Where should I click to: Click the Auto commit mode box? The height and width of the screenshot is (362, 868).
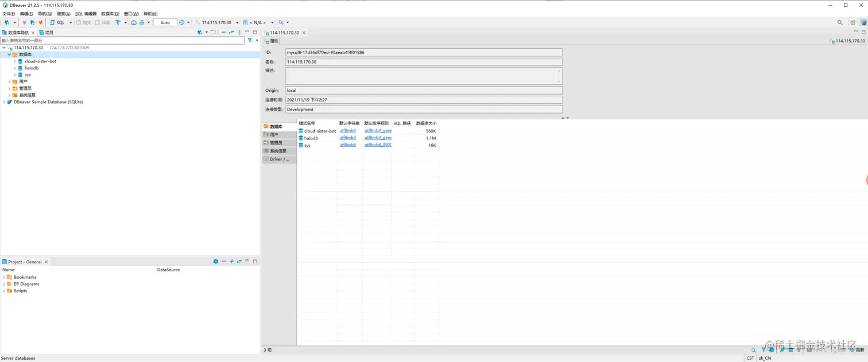[x=165, y=22]
